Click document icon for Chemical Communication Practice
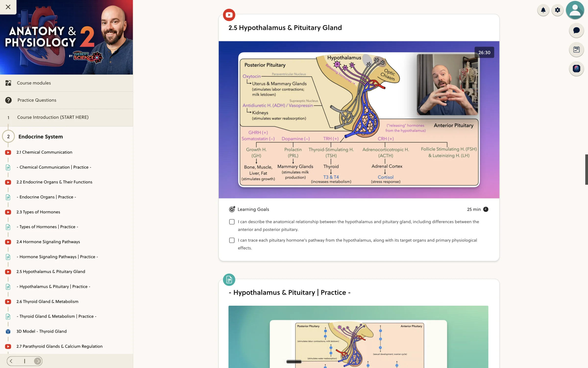 (8, 167)
